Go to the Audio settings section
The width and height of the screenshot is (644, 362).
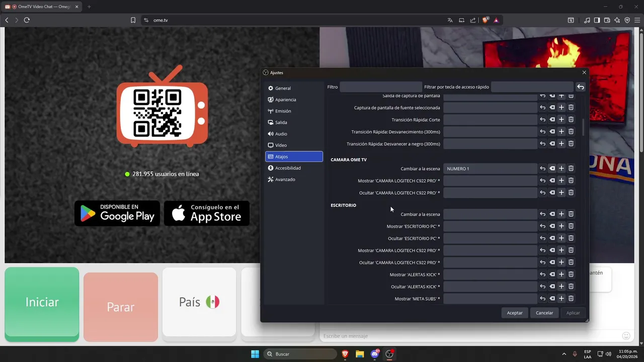[x=294, y=134]
